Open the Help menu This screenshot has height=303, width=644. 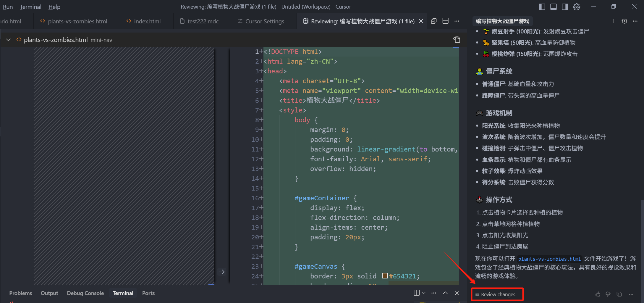point(54,7)
